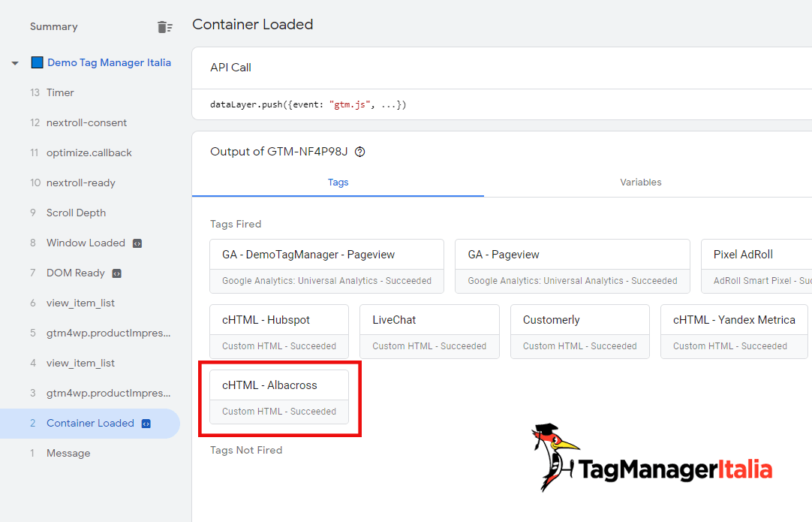Click the Tags Not Fired label
The height and width of the screenshot is (522, 812).
tap(246, 451)
